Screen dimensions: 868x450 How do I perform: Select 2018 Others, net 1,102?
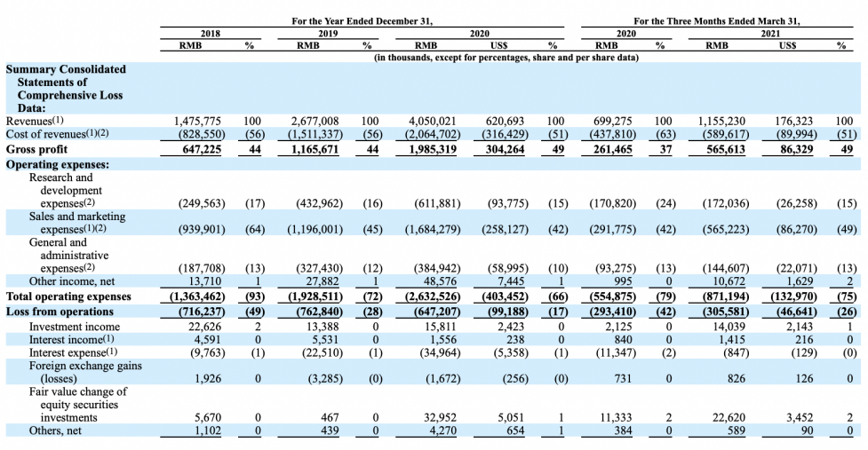(208, 431)
